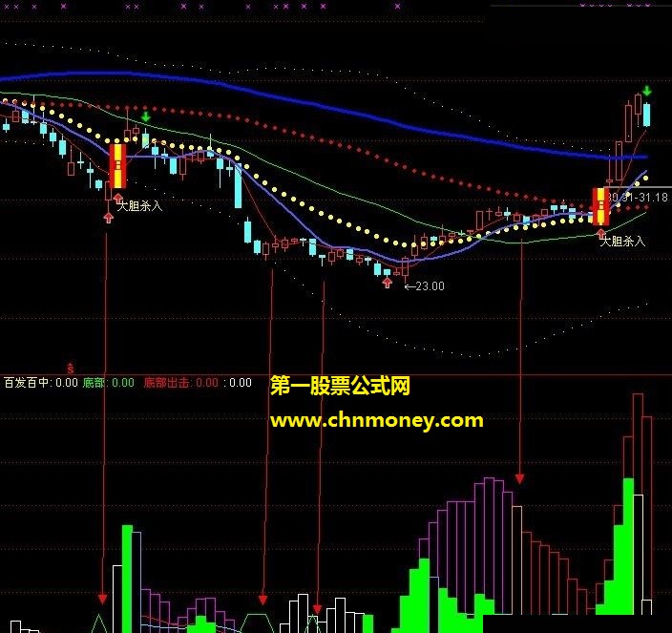Click the right 大胆杀入 signal text
This screenshot has height=633, width=672.
tap(622, 242)
